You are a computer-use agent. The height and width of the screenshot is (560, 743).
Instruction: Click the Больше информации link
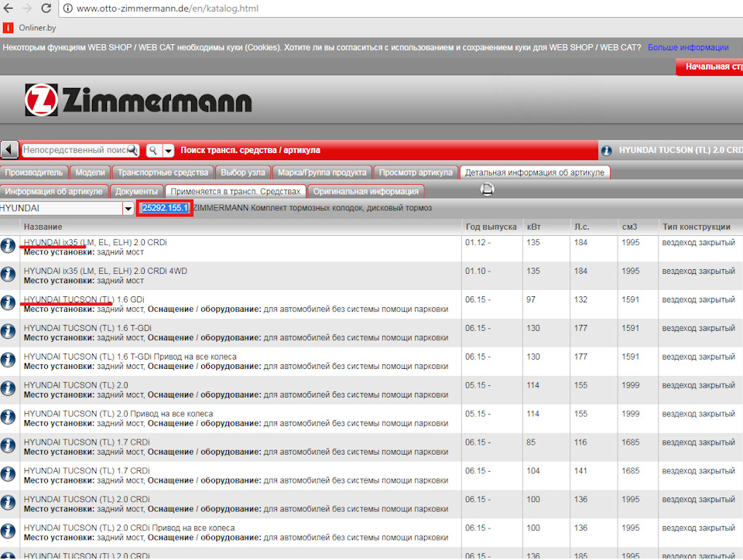click(x=688, y=47)
